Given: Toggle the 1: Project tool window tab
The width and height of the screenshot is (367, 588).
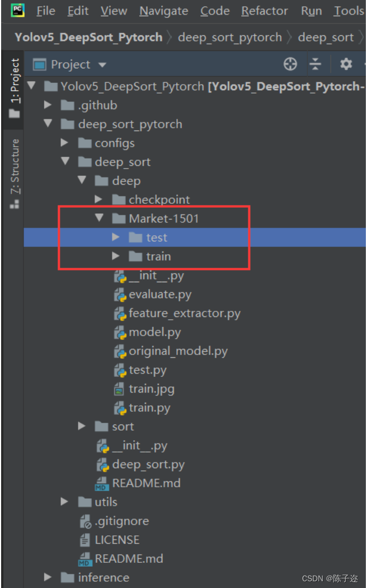Looking at the screenshot, I should [14, 88].
